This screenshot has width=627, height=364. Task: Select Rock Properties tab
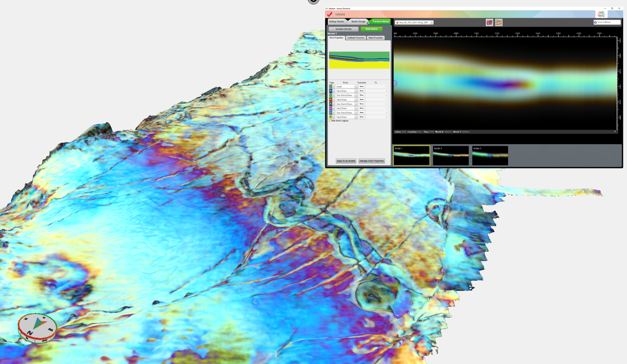click(337, 38)
